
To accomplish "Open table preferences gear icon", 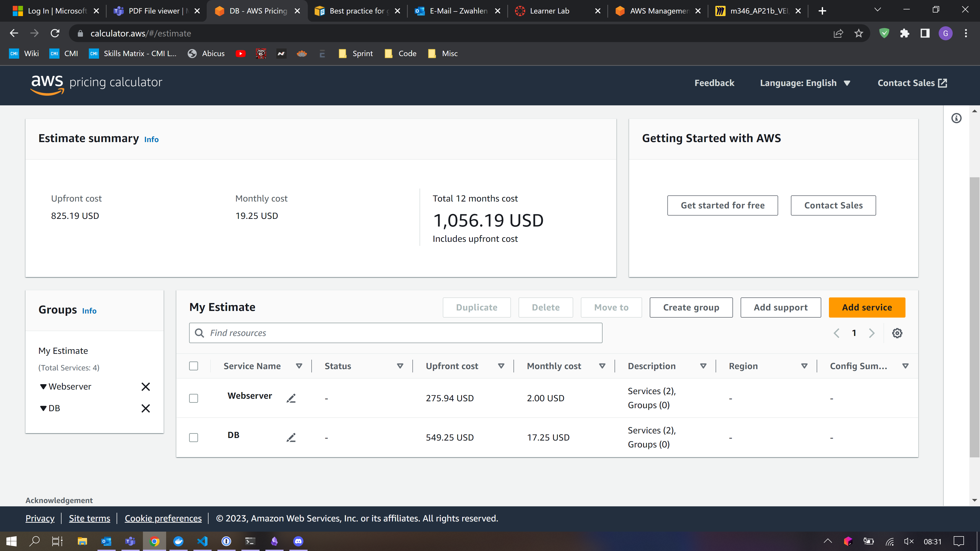I will point(897,333).
